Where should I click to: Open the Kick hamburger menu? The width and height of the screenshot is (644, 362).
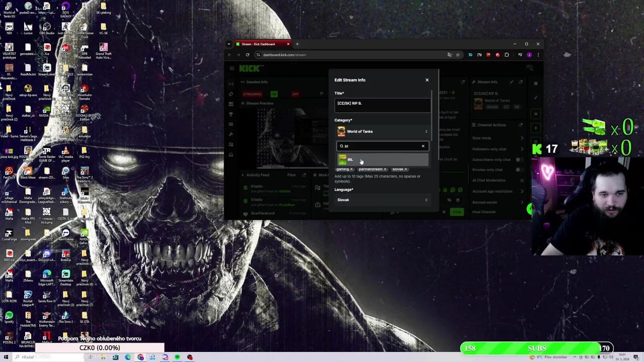(x=232, y=68)
